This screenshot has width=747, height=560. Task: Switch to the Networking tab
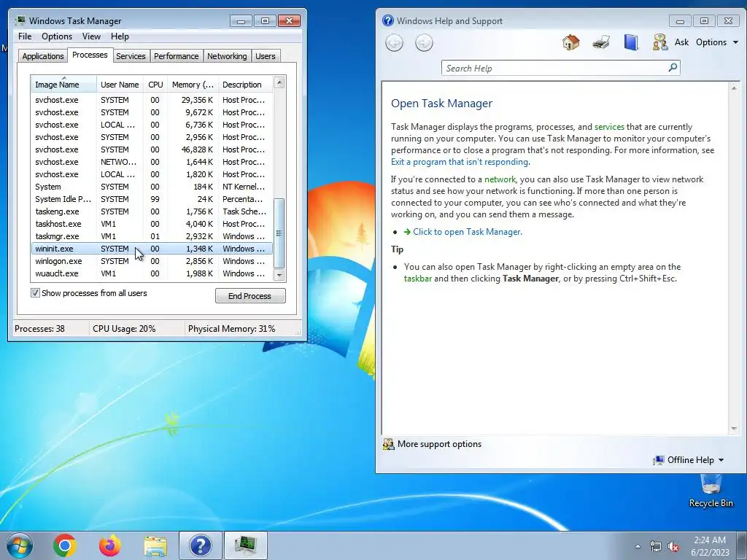[x=227, y=56]
